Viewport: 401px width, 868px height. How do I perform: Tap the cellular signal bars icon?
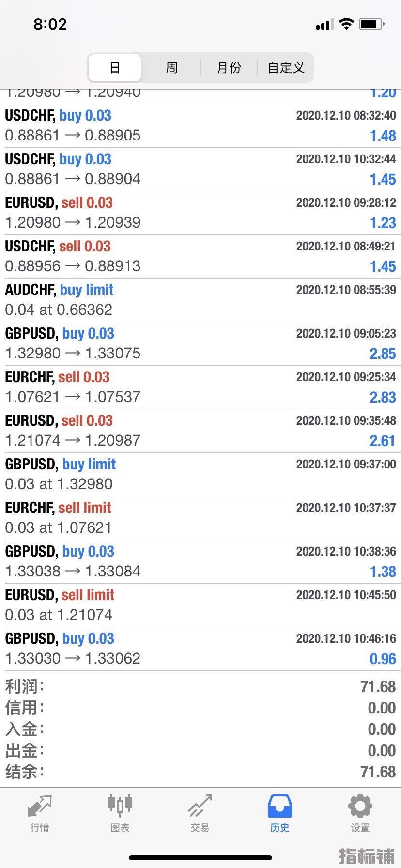click(325, 24)
